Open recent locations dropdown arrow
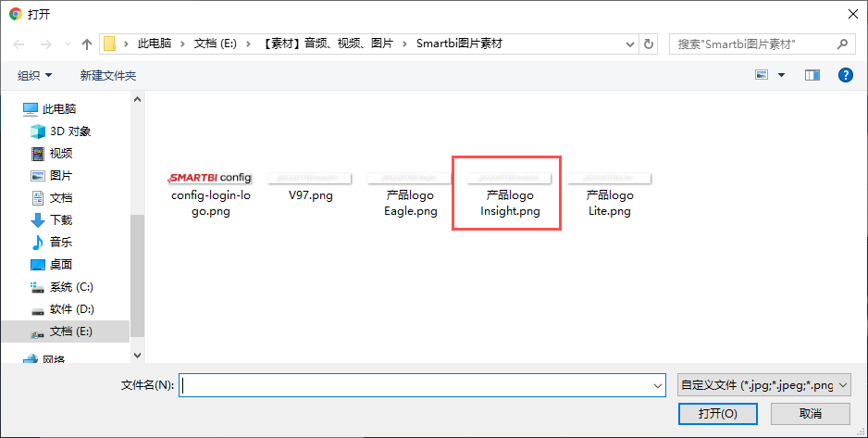This screenshot has width=868, height=438. pyautogui.click(x=68, y=44)
